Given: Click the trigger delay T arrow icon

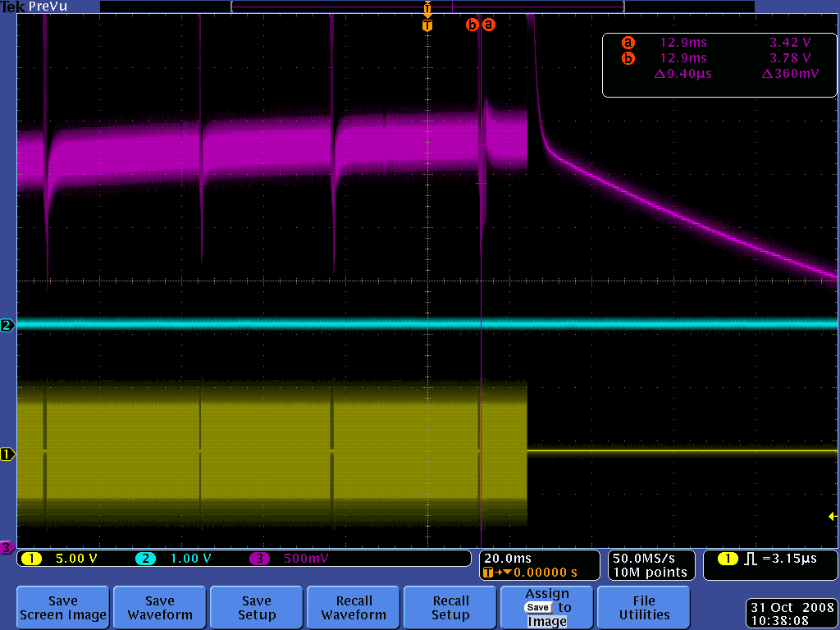Looking at the screenshot, I should (496, 573).
